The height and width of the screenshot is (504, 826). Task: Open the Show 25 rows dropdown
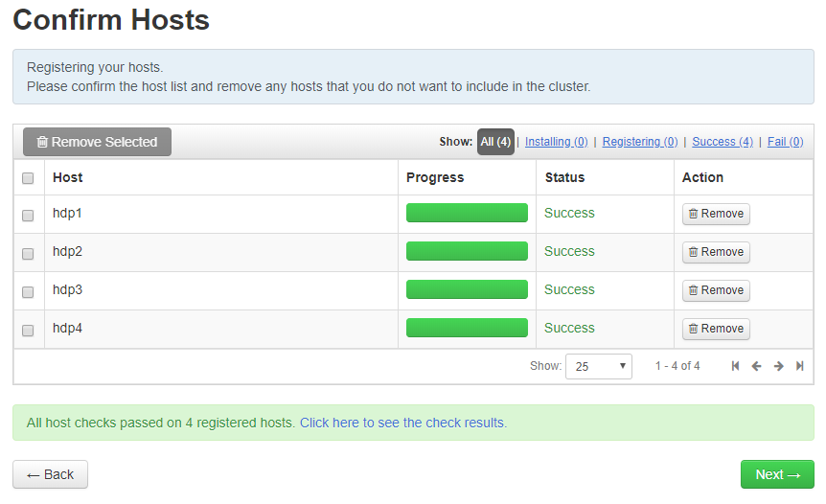pyautogui.click(x=599, y=366)
